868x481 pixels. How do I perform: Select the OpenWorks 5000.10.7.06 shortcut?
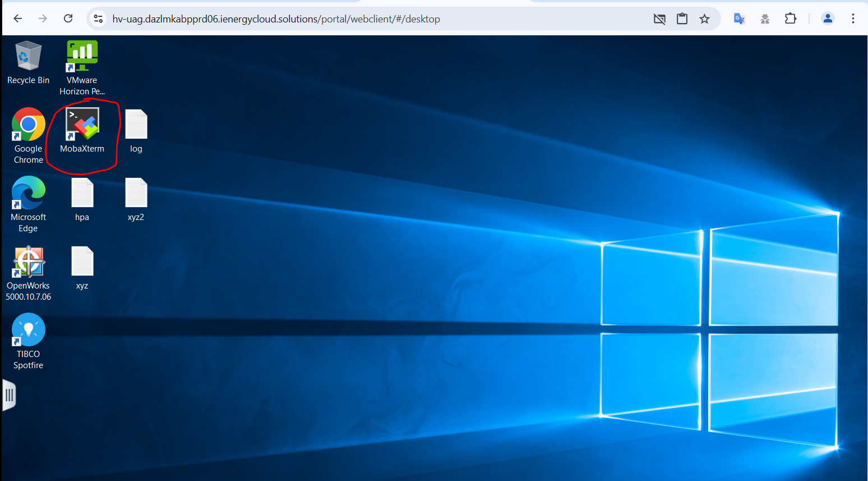(x=28, y=273)
